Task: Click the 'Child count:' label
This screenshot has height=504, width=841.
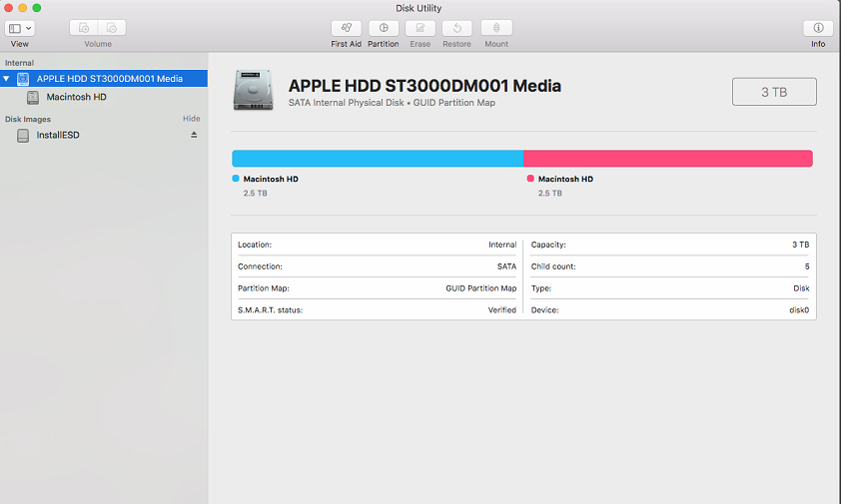Action: [553, 266]
